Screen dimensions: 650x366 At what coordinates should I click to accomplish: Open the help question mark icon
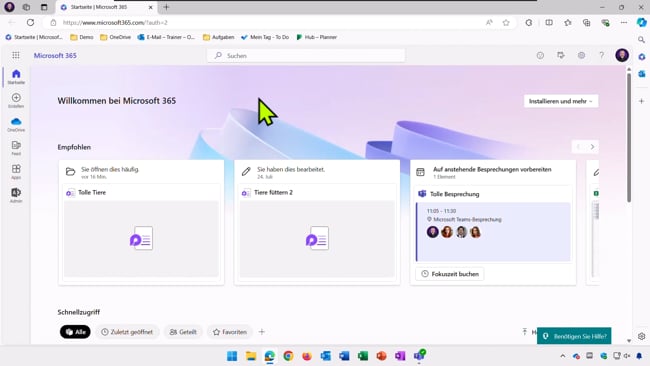pos(601,55)
